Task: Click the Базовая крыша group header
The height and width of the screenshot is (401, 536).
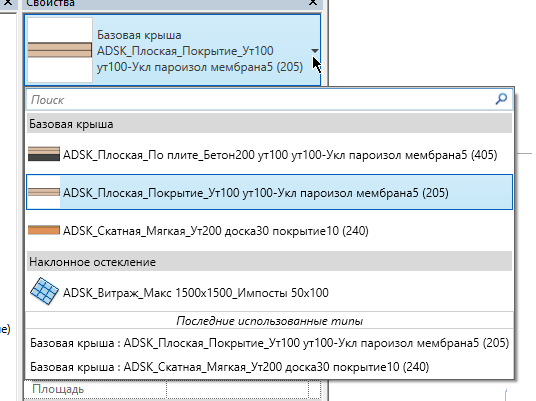Action: coord(269,124)
